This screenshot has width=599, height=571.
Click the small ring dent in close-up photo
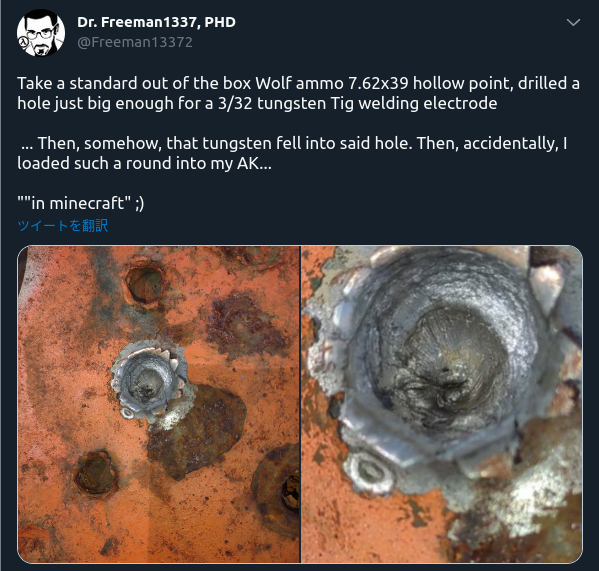tap(369, 472)
